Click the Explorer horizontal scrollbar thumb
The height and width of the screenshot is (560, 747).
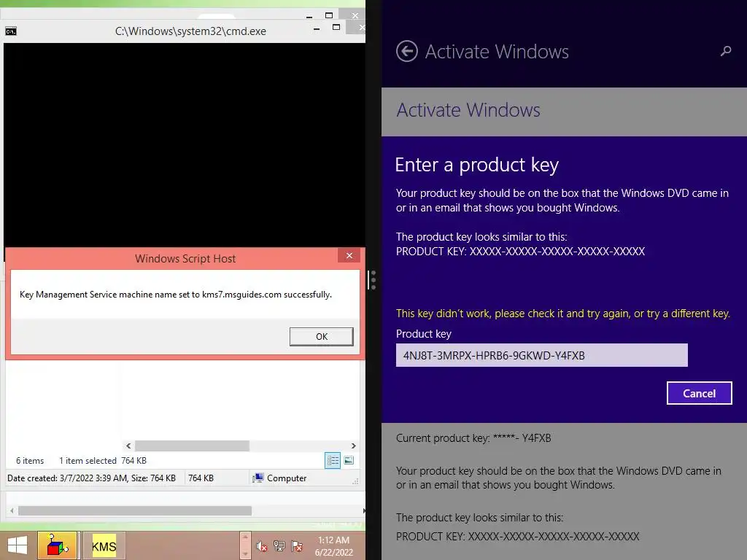click(192, 446)
